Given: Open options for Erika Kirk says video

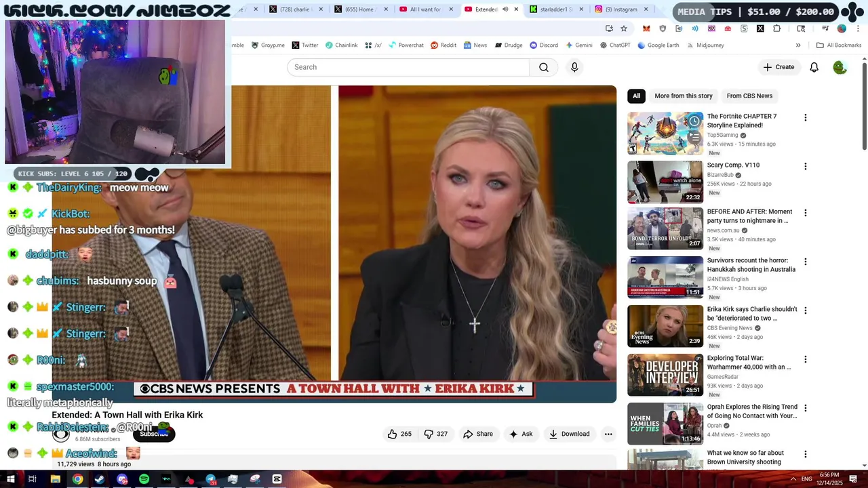Looking at the screenshot, I should point(805,310).
